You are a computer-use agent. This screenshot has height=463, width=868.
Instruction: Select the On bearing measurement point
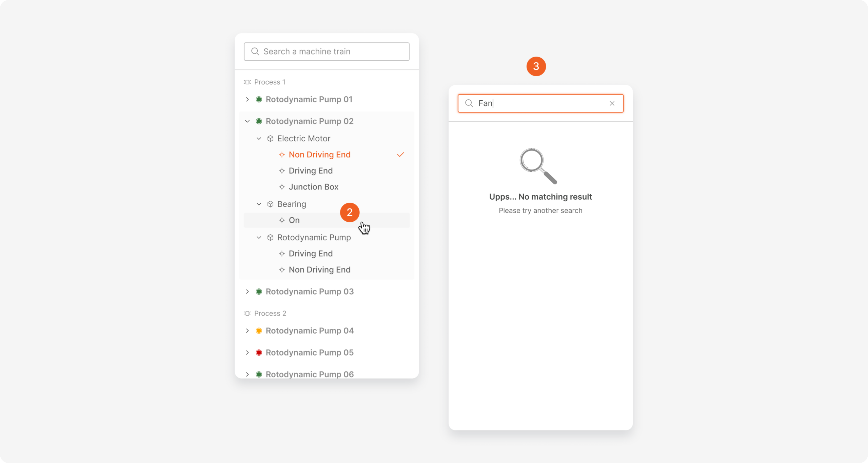tap(295, 220)
